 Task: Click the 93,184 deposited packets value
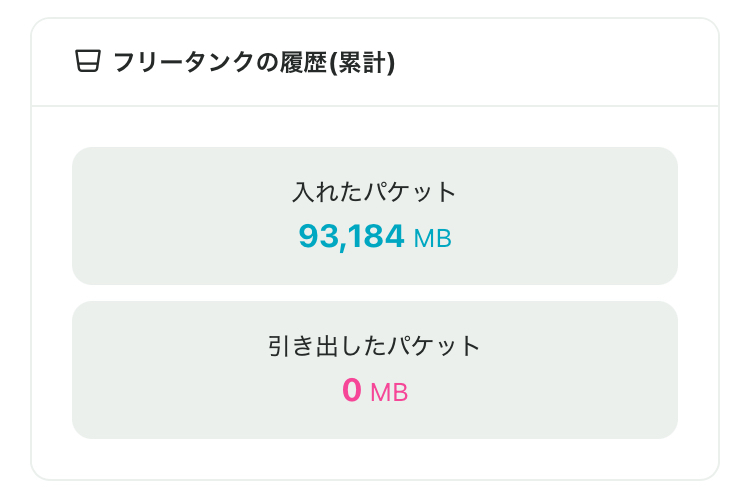tap(351, 237)
